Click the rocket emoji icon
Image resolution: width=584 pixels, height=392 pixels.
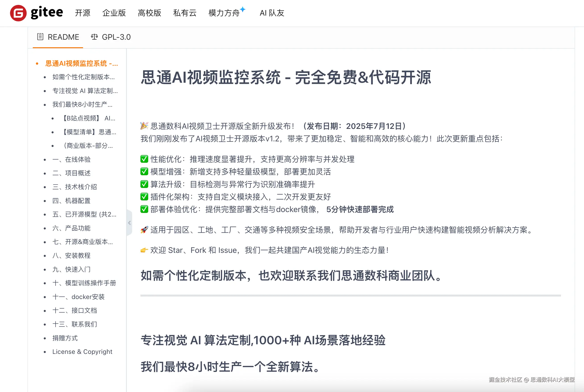pos(144,229)
